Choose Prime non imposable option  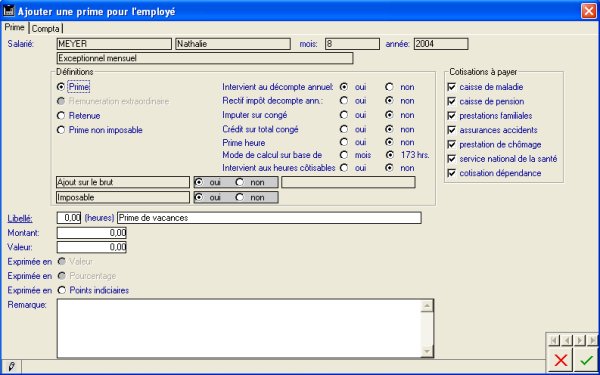61,130
